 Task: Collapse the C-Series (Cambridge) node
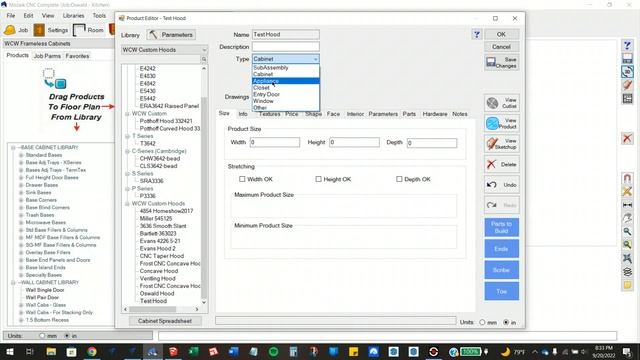(127, 151)
